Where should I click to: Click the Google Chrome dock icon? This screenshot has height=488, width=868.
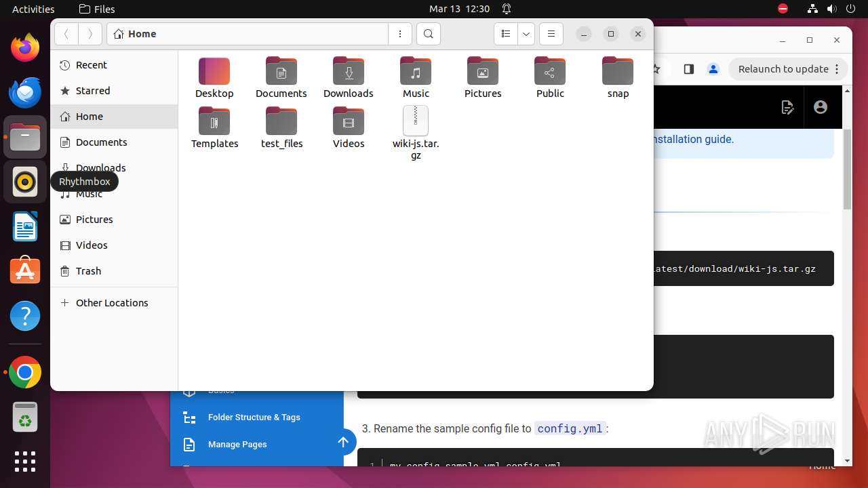(25, 373)
